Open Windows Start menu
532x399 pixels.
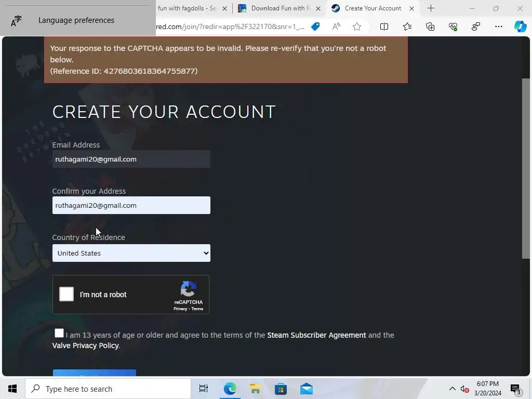12,389
